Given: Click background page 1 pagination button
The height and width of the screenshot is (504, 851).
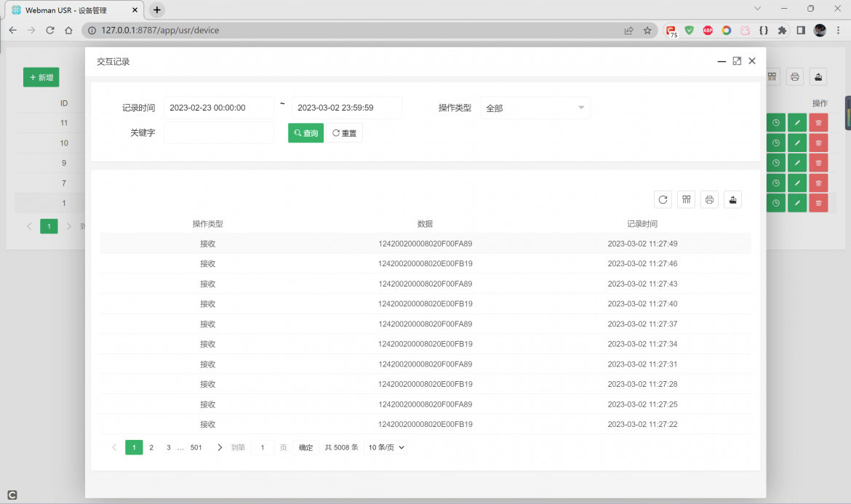Looking at the screenshot, I should [49, 226].
